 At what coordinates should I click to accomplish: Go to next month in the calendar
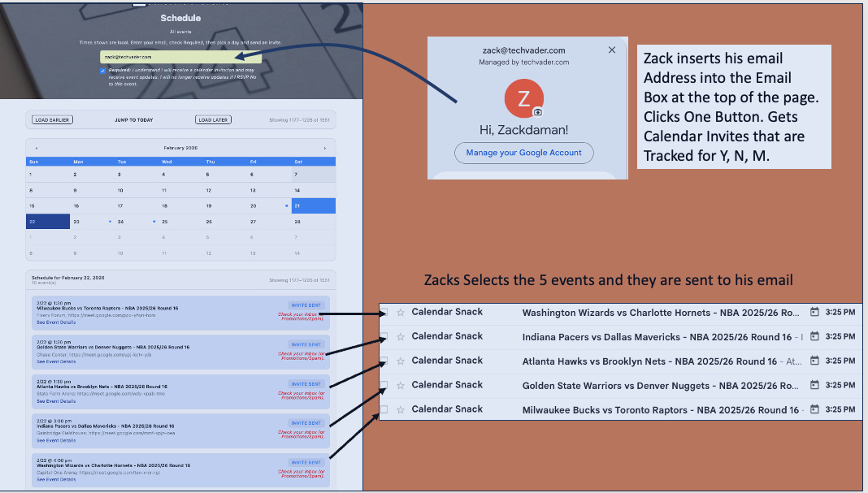click(x=325, y=149)
